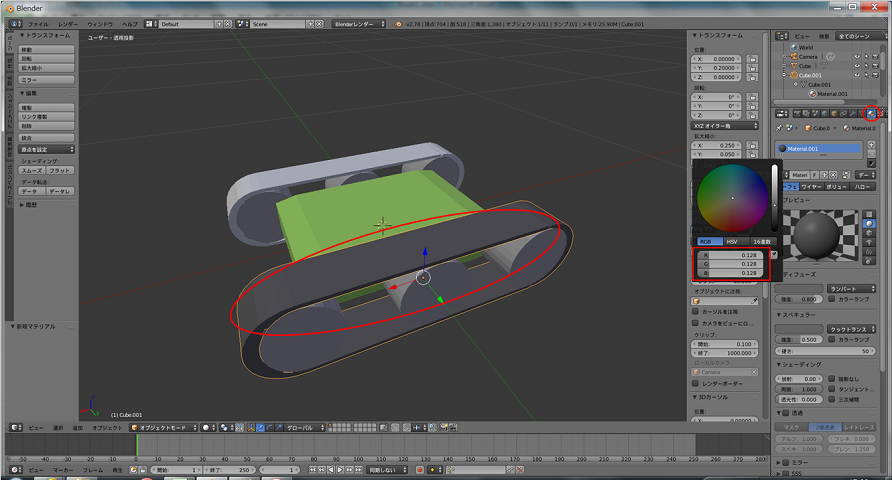This screenshot has width=892, height=480.
Task: Click the スムーズ shading button
Action: (x=32, y=171)
